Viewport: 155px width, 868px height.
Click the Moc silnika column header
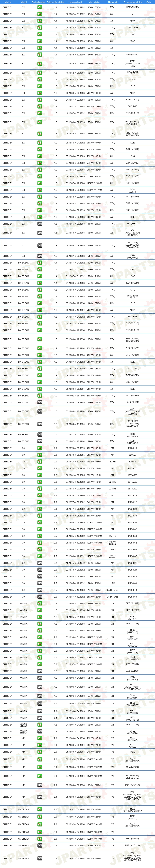pyautogui.click(x=94, y=2)
